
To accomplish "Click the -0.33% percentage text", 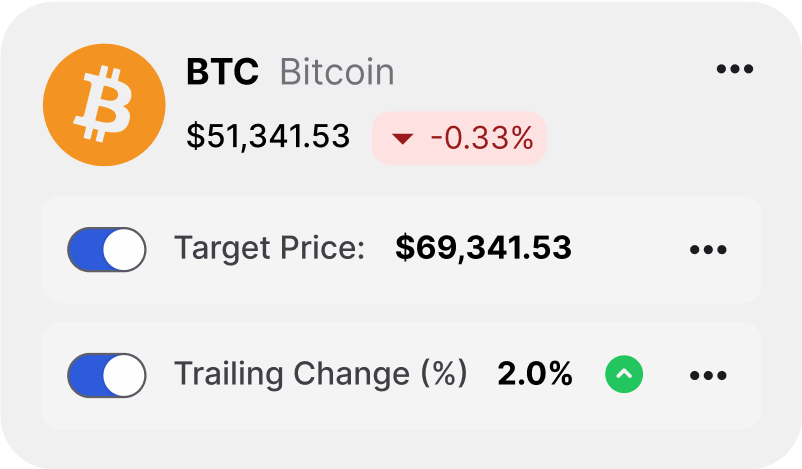I will click(482, 138).
